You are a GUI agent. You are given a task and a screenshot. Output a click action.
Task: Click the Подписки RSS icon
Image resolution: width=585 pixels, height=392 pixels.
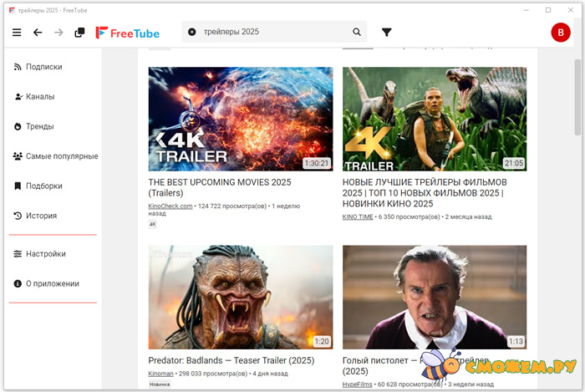18,67
